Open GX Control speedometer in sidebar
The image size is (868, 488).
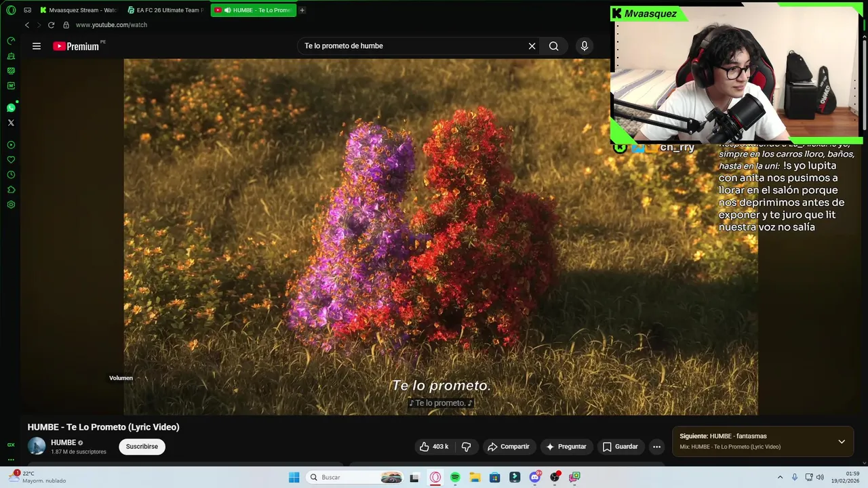click(11, 41)
